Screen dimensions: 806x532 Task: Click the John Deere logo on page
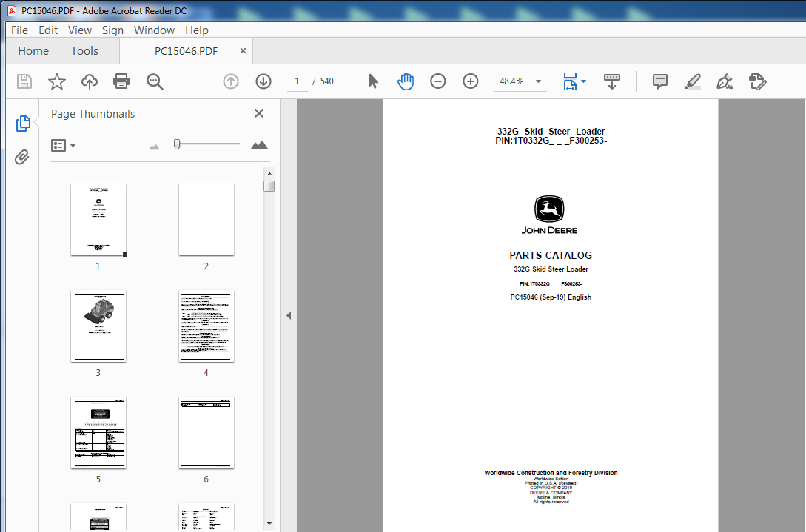[x=549, y=215]
